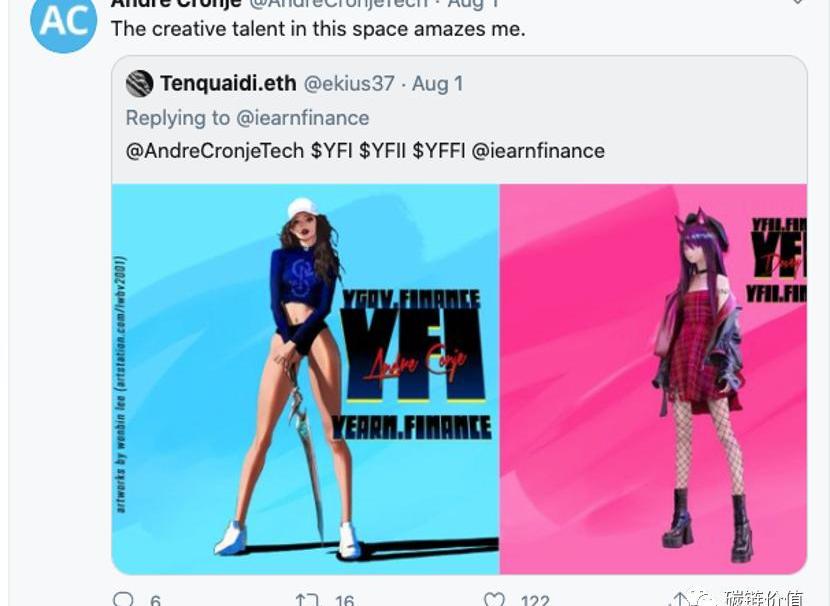
Task: Open the Tenquaidi.eth display name
Action: 228,84
